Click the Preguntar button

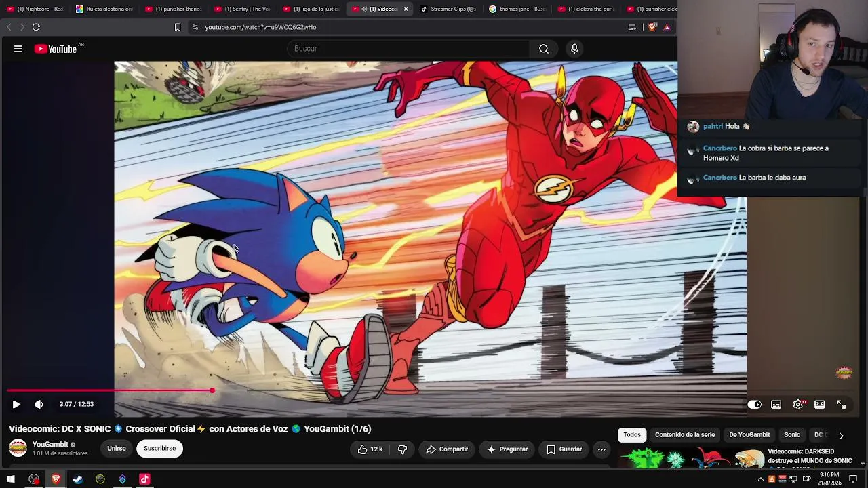[x=507, y=449]
